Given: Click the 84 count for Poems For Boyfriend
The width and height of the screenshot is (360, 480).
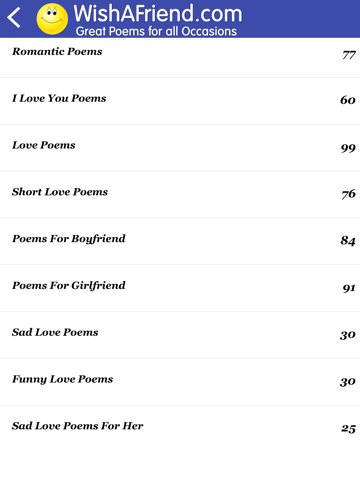Looking at the screenshot, I should pyautogui.click(x=348, y=240).
